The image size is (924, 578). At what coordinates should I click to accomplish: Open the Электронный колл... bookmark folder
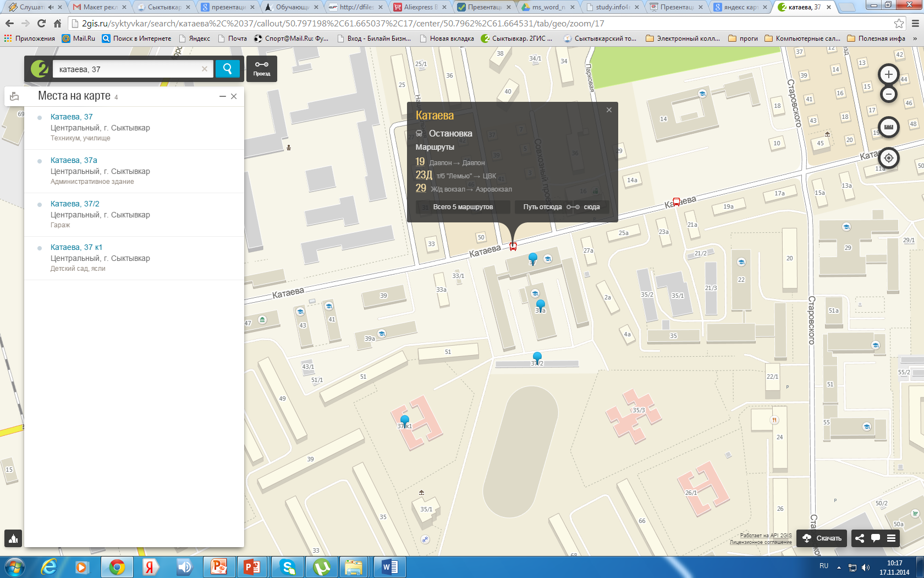(x=683, y=39)
